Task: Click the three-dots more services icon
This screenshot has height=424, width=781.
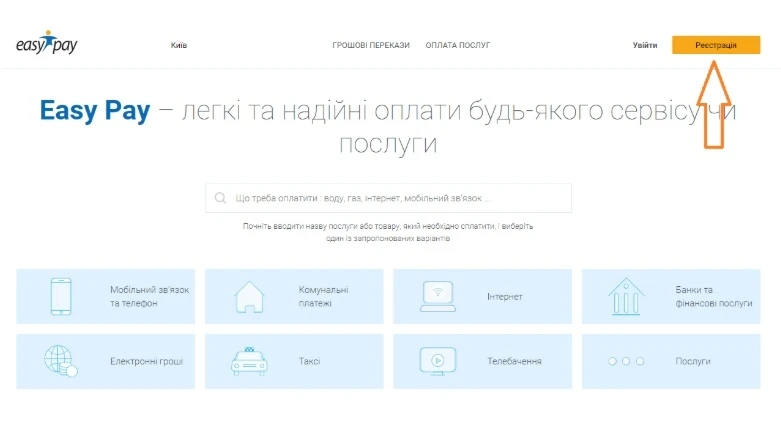Action: coord(626,361)
